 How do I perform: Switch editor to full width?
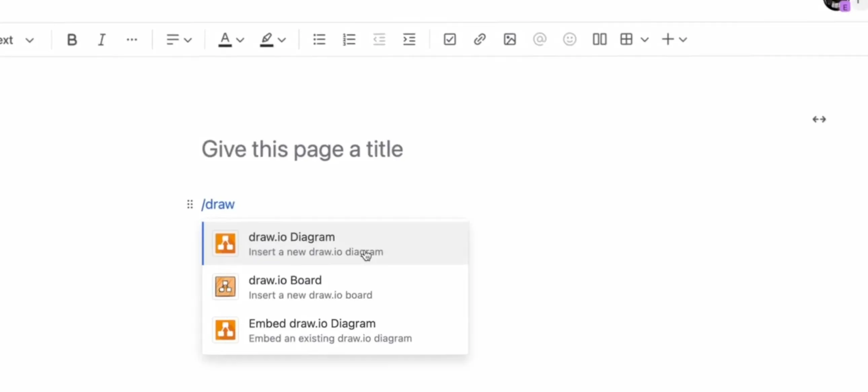pos(820,119)
